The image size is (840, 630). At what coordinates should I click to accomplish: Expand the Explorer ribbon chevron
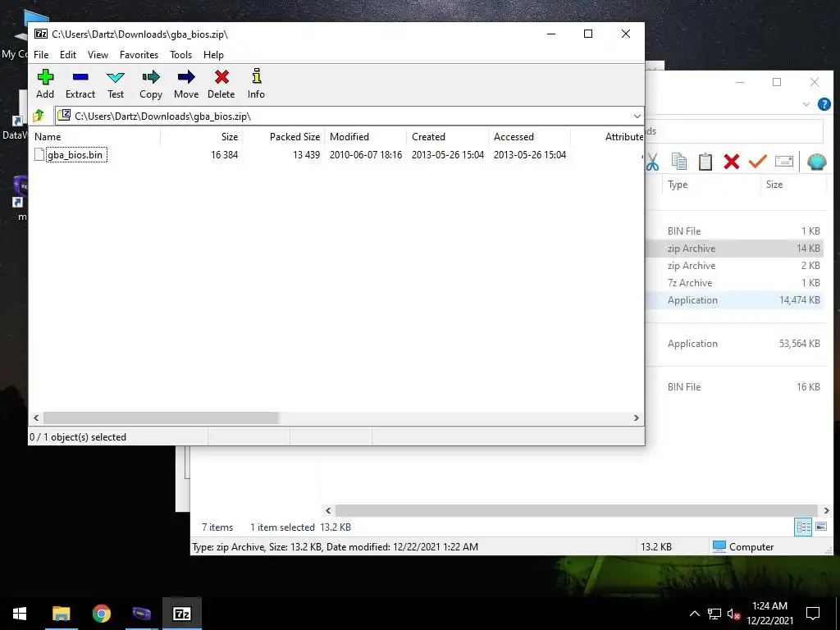pos(806,104)
